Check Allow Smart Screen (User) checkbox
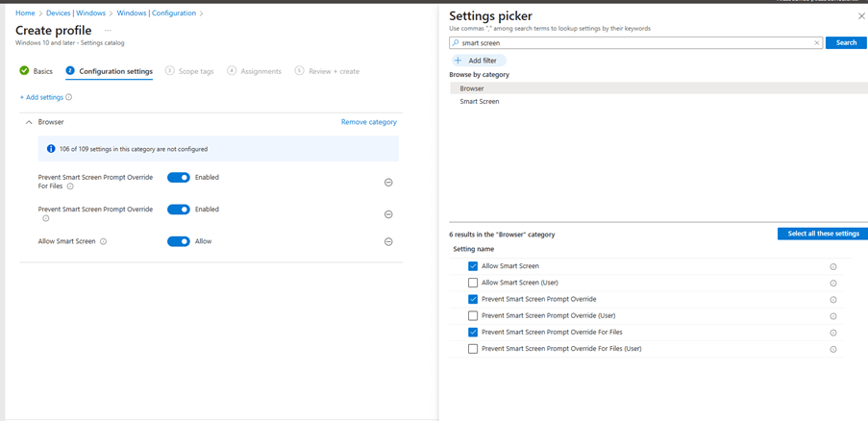This screenshot has width=868, height=421. tap(473, 284)
